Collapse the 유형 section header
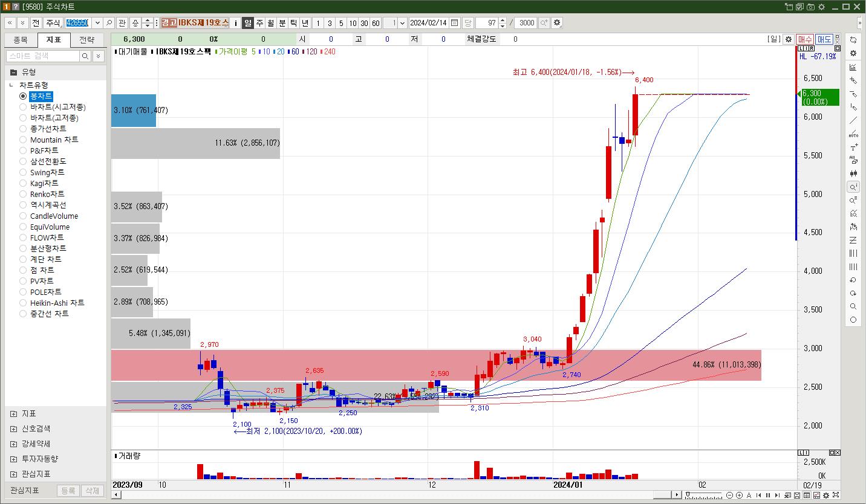The width and height of the screenshot is (866, 504). (56, 72)
